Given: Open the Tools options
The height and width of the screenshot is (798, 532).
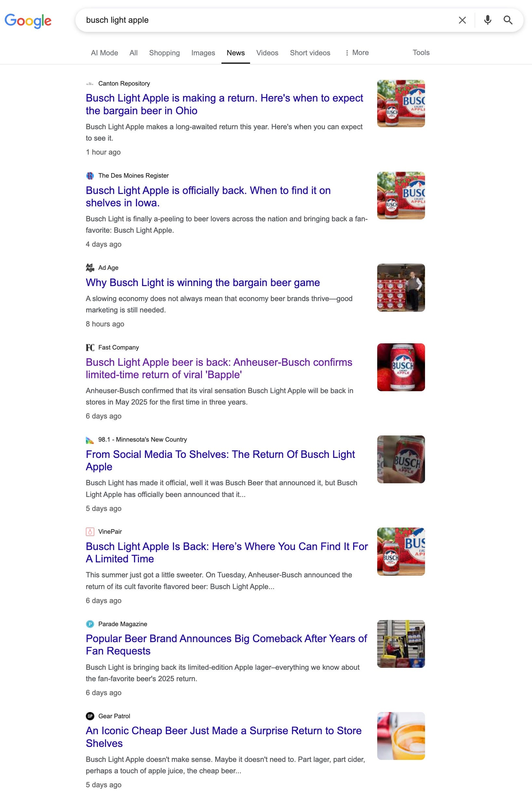Looking at the screenshot, I should pyautogui.click(x=421, y=53).
